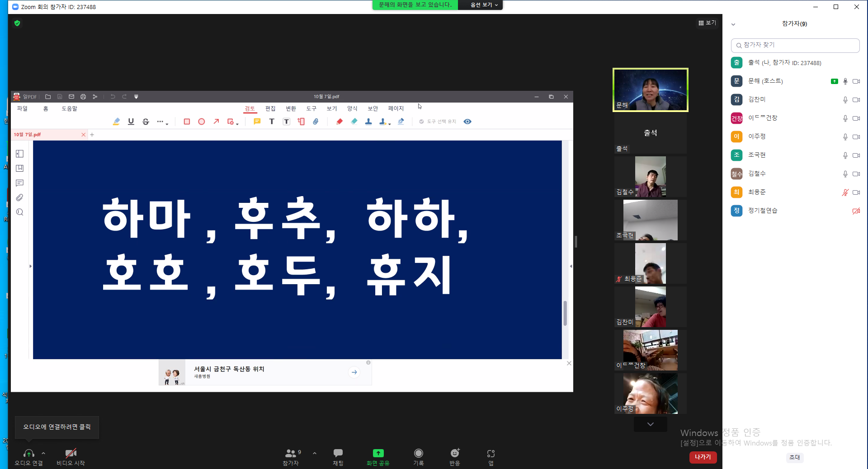Choose the circle shape tool

coord(202,122)
